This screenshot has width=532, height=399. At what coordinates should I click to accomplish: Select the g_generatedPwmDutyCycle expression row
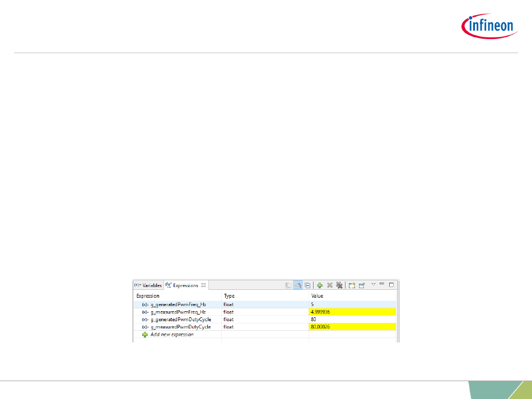265,320
